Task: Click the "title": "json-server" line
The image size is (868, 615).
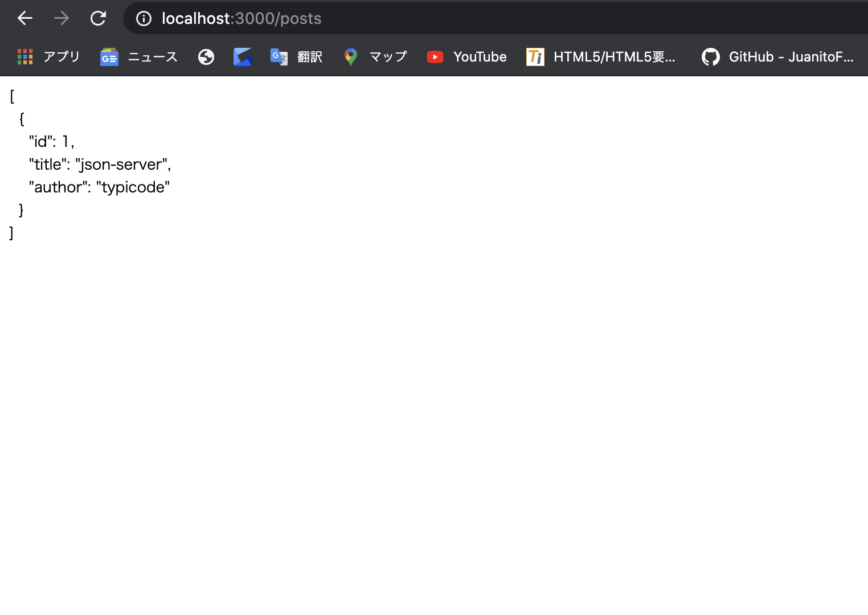Action: (x=100, y=164)
